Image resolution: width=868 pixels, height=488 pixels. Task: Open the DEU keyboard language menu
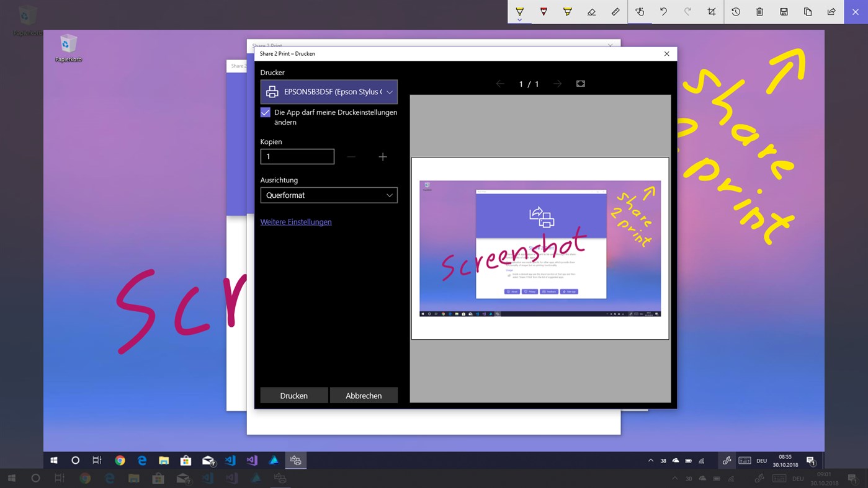[761, 460]
